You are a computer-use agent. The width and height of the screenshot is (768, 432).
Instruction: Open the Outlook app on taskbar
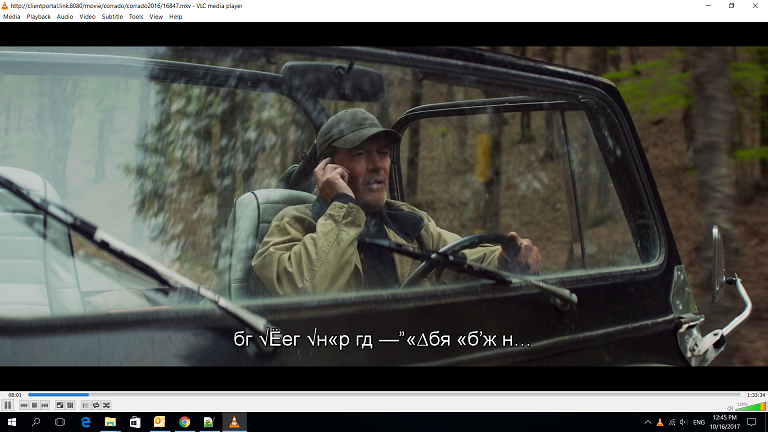tap(160, 422)
